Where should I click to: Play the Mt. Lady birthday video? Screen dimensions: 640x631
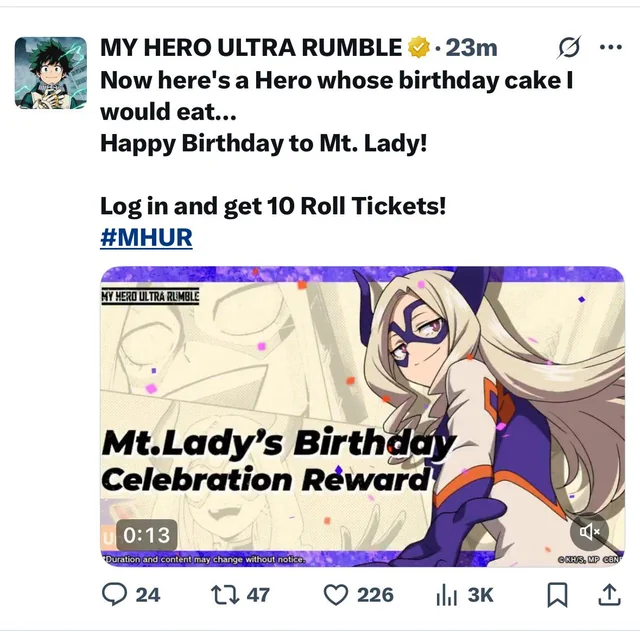coord(362,416)
